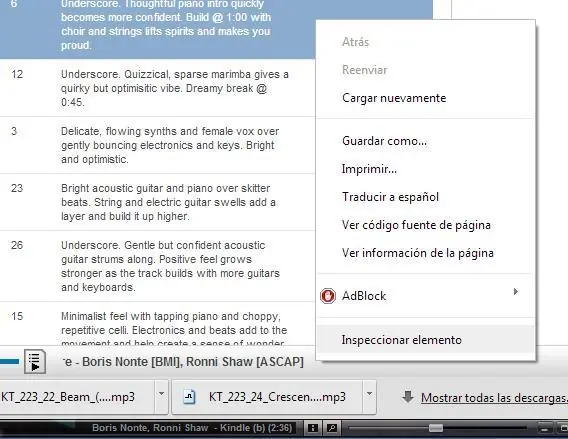The height and width of the screenshot is (439, 568).
Task: Open Mostrar todas las descargas link
Action: [494, 398]
